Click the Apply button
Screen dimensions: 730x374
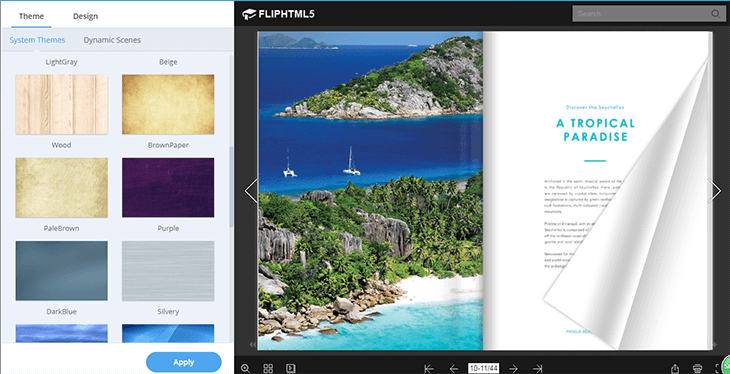(x=183, y=362)
